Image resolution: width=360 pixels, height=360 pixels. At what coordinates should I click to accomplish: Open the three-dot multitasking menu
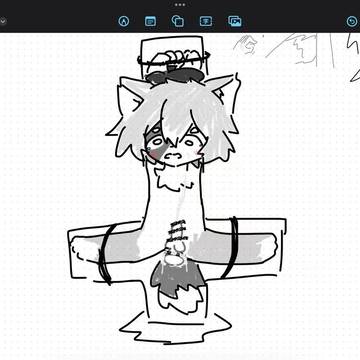coord(180,5)
